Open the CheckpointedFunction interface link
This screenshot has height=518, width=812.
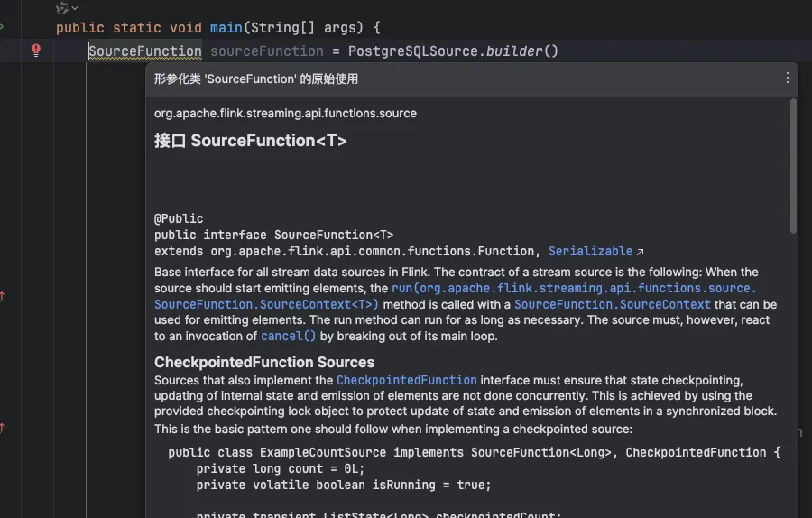406,381
